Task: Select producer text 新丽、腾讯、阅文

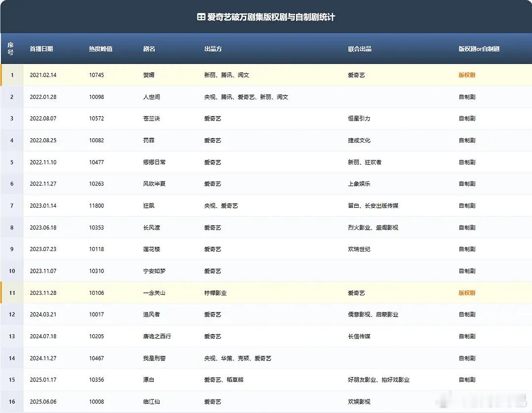Action: [x=227, y=75]
